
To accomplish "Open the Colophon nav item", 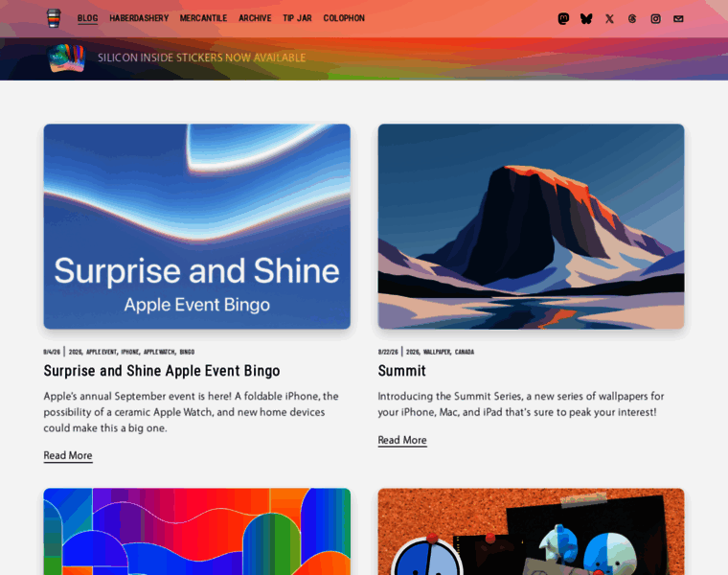I will point(344,18).
